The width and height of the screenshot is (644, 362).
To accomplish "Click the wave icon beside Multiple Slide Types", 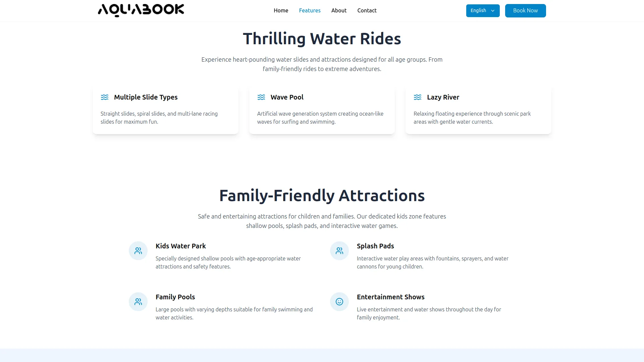I will [x=105, y=97].
